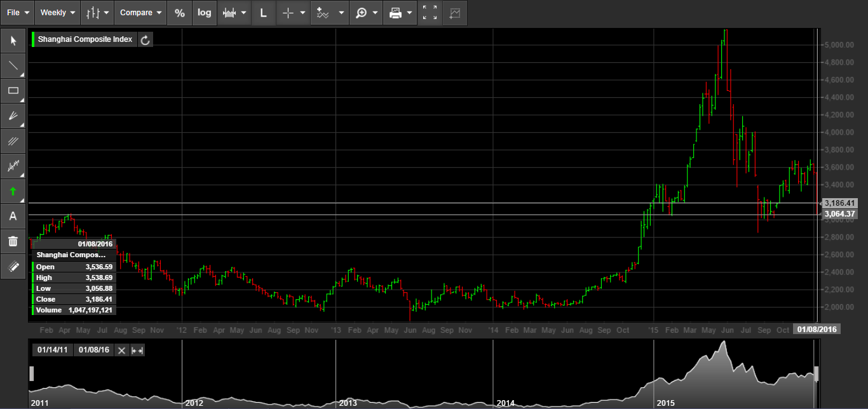Toggle logarithmic scale with log button
The height and width of the screenshot is (409, 868).
pos(205,13)
